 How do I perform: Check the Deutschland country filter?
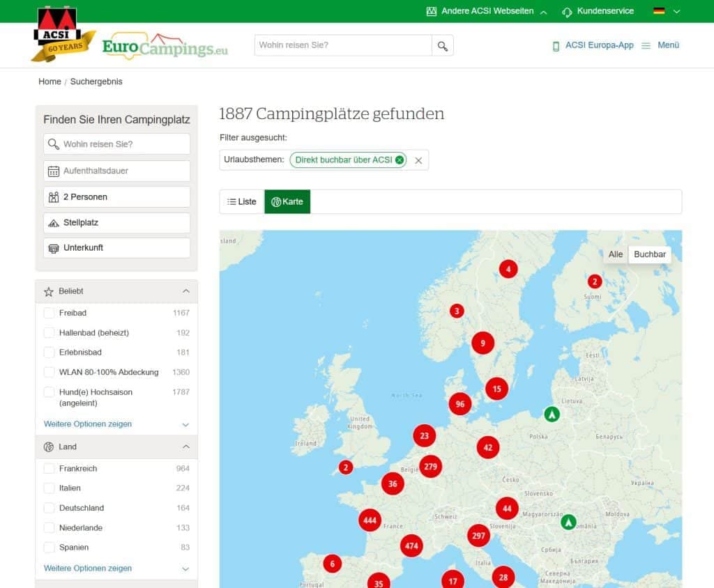click(x=50, y=508)
